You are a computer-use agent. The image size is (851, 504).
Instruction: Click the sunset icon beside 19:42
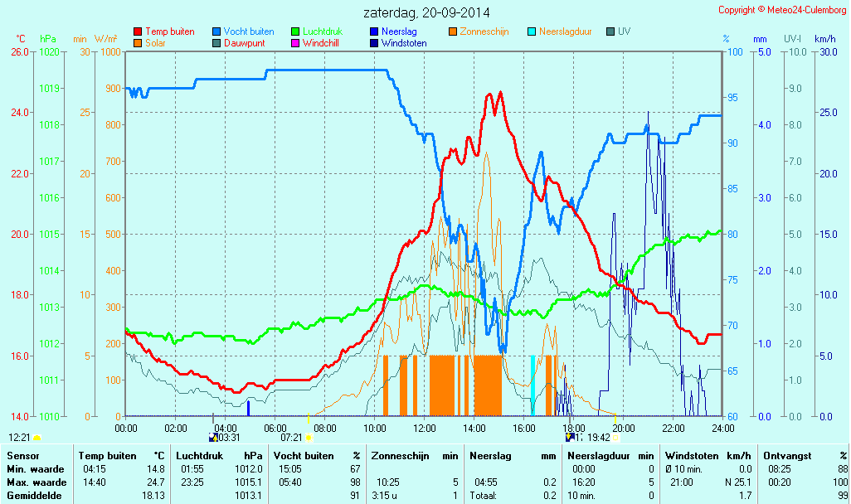(615, 437)
